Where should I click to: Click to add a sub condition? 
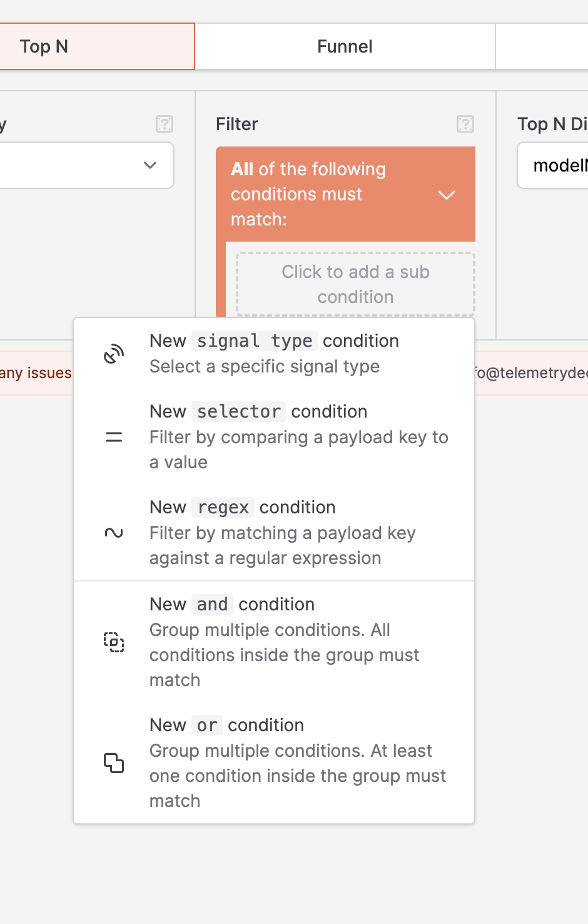coord(355,284)
